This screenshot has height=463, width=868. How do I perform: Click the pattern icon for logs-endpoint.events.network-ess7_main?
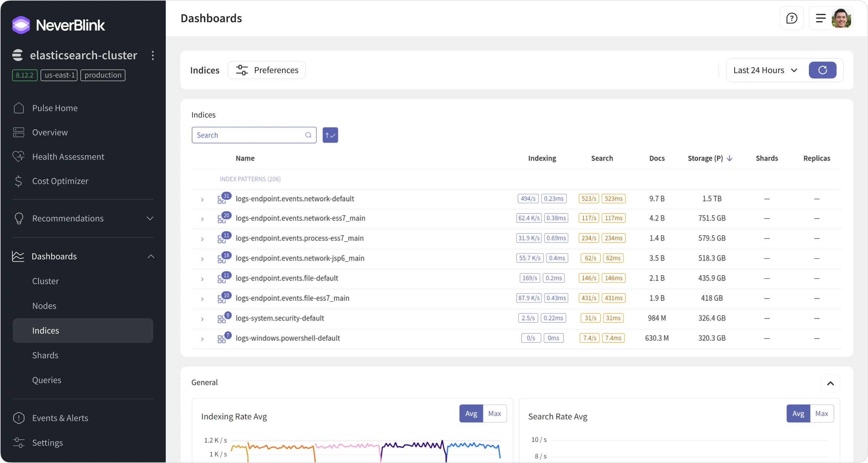pyautogui.click(x=224, y=218)
